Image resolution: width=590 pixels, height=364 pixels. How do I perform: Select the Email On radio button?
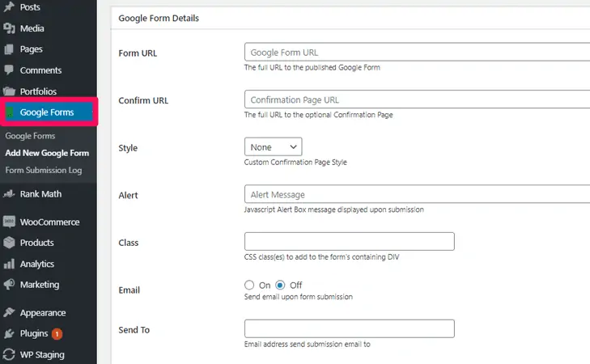(x=249, y=285)
